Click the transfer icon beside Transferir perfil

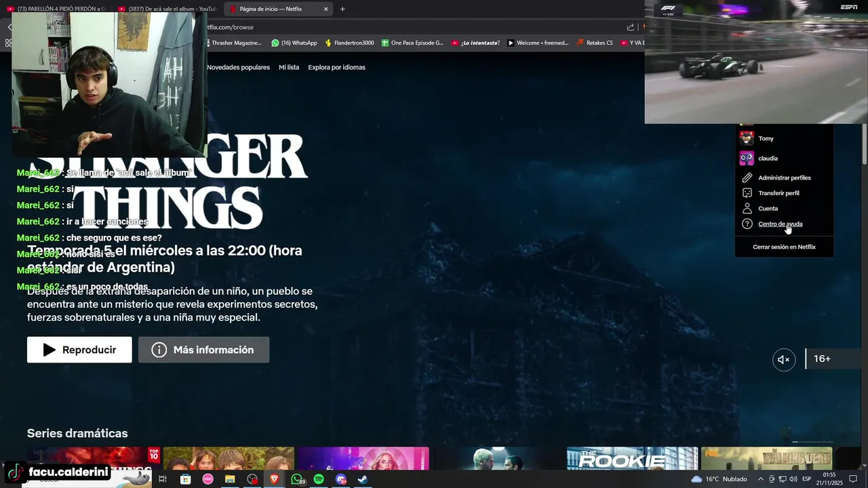(747, 193)
